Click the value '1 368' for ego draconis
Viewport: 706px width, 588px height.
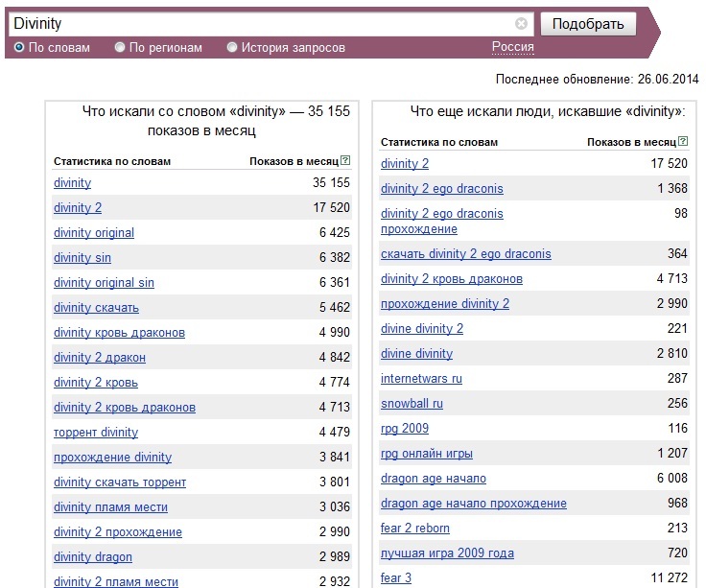pos(671,189)
